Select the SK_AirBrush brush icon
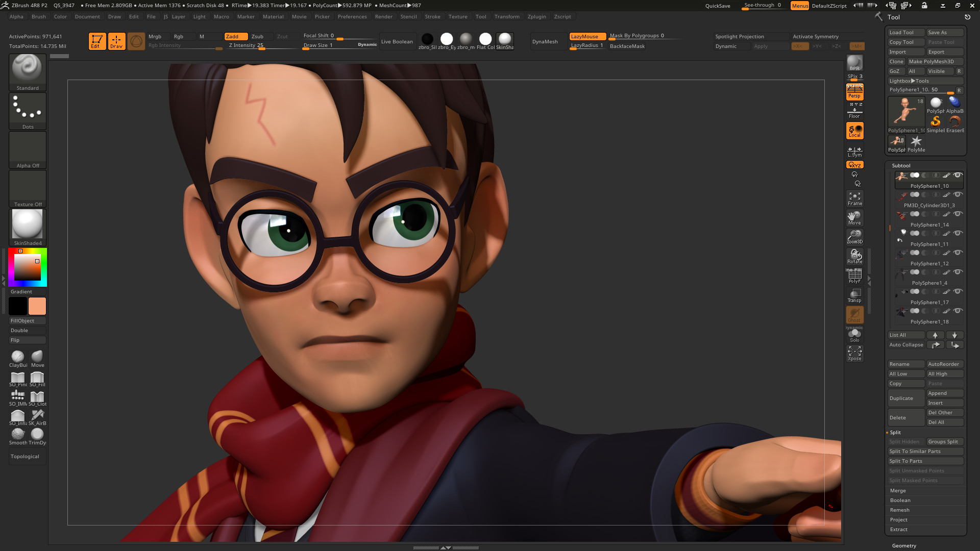 click(37, 417)
